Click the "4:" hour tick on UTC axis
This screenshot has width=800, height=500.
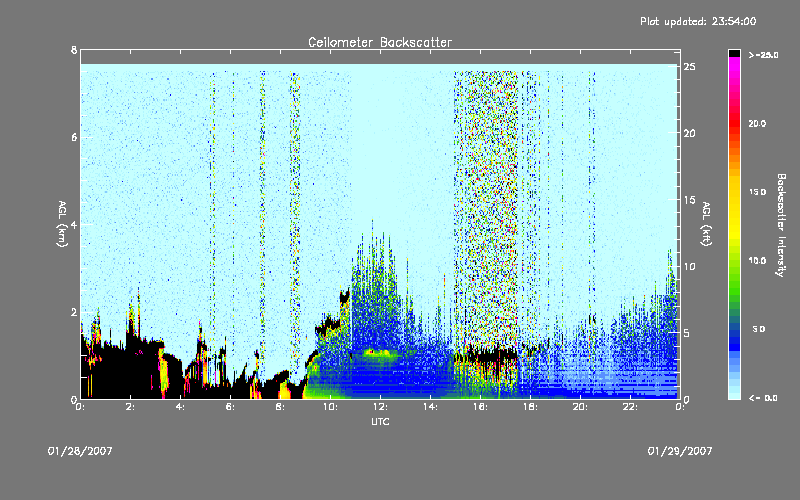coord(180,407)
